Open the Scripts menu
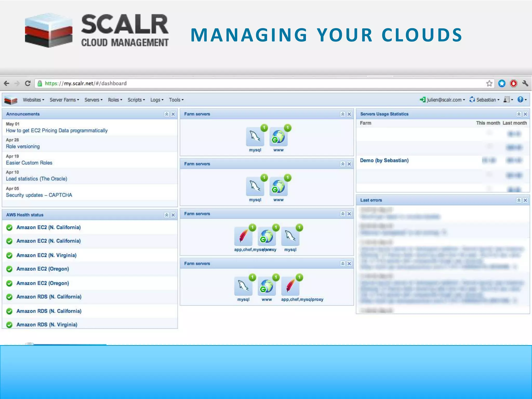Screen dimensions: 532x399 click(x=136, y=100)
